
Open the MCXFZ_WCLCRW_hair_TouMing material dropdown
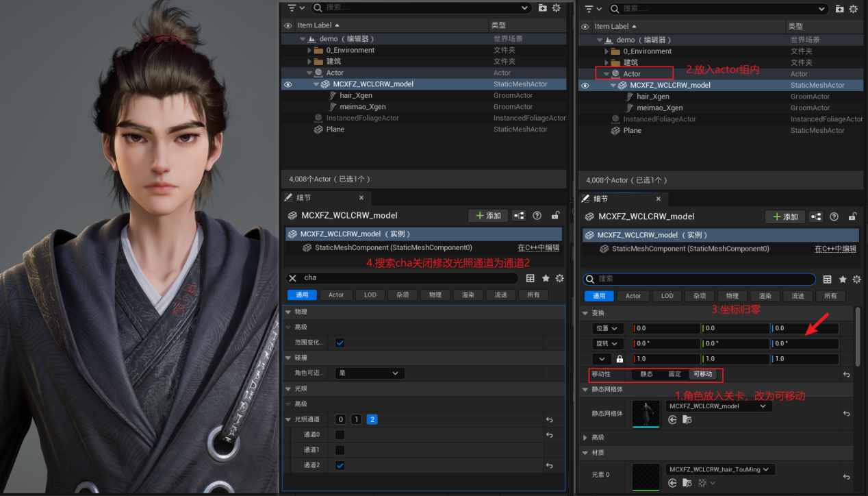coord(719,469)
